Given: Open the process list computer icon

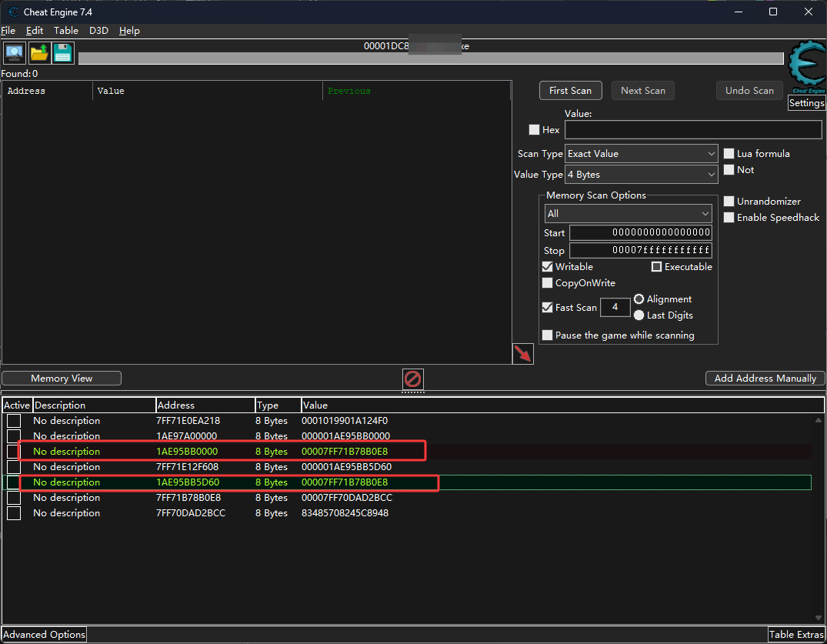Looking at the screenshot, I should (x=15, y=53).
